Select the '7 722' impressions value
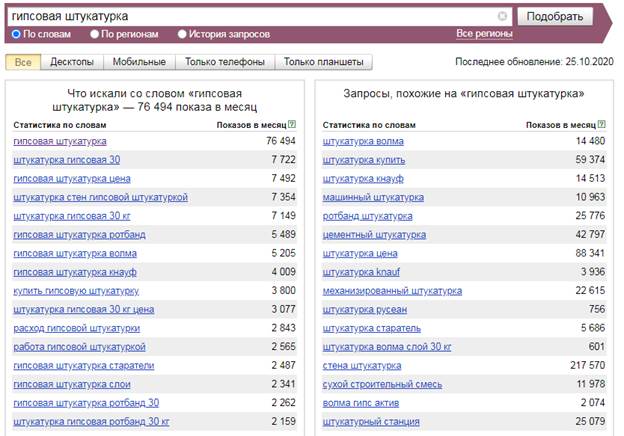Screen dimensions: 624x436 click(284, 160)
